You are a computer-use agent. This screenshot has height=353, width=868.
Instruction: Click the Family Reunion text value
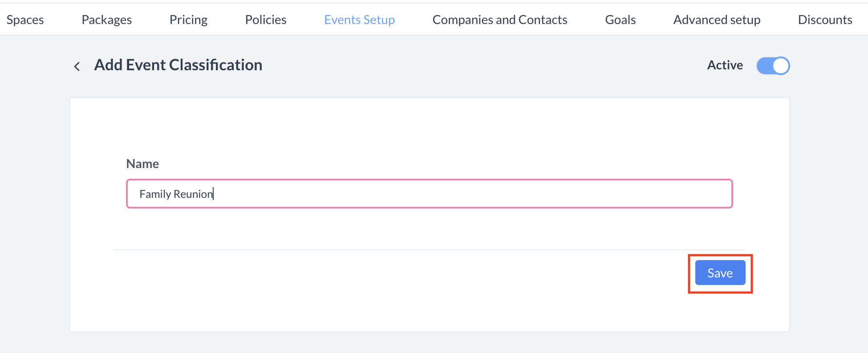pos(176,194)
